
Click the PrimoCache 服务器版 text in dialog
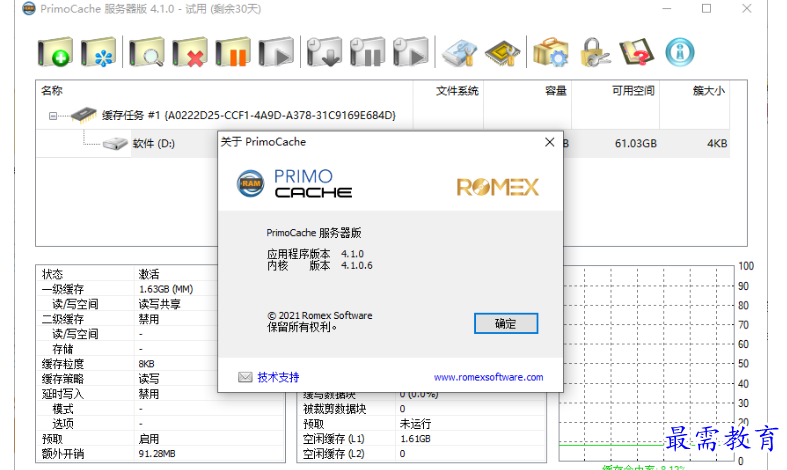pyautogui.click(x=314, y=233)
